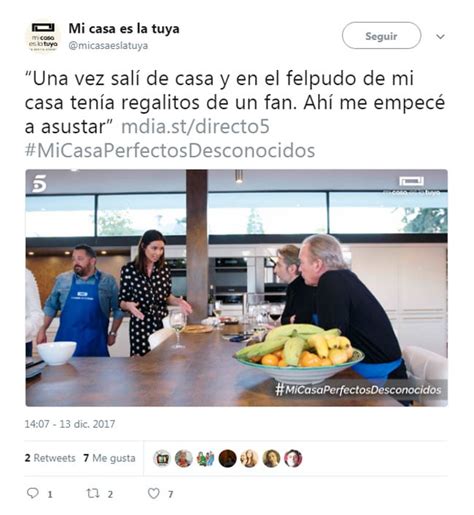Click the retweet arrows icon
Screen dimensions: 474x515
93,493
